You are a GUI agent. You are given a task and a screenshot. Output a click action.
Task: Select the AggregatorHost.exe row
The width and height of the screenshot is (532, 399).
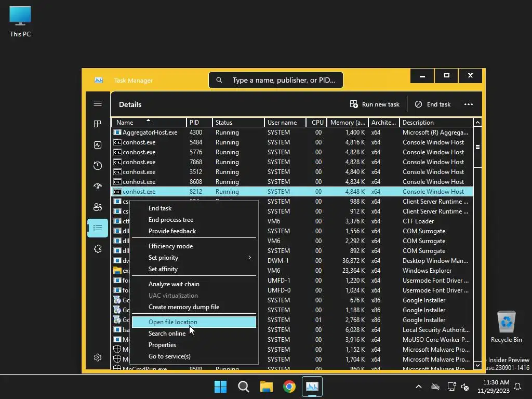coord(292,132)
